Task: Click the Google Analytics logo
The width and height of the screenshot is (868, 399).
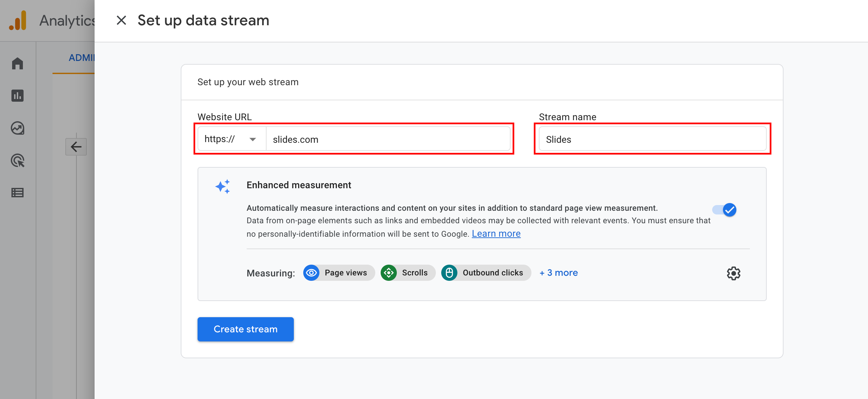Action: click(18, 20)
